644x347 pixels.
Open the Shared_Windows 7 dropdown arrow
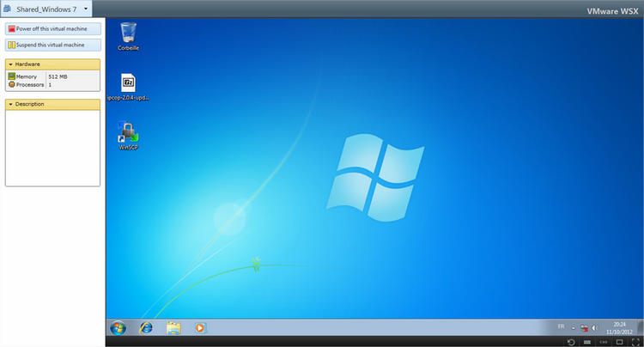pyautogui.click(x=86, y=9)
